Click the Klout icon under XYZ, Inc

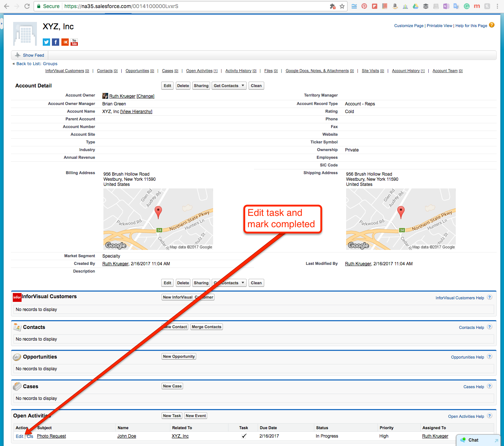coord(65,42)
